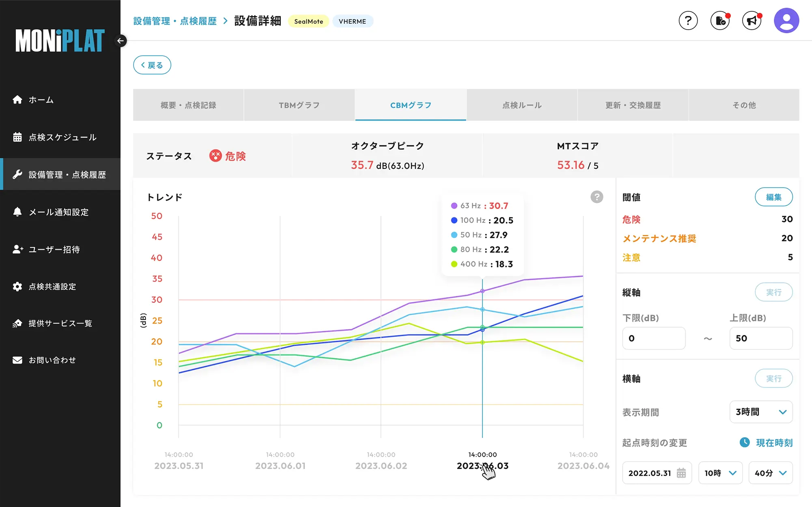The width and height of the screenshot is (812, 507).
Task: Switch to the TBMグラフ tab
Action: (x=299, y=105)
